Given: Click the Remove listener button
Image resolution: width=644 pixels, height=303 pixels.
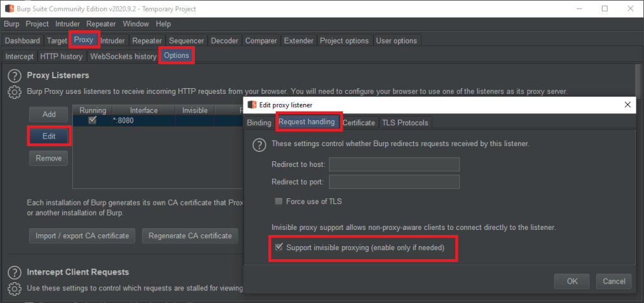Looking at the screenshot, I should (x=48, y=158).
